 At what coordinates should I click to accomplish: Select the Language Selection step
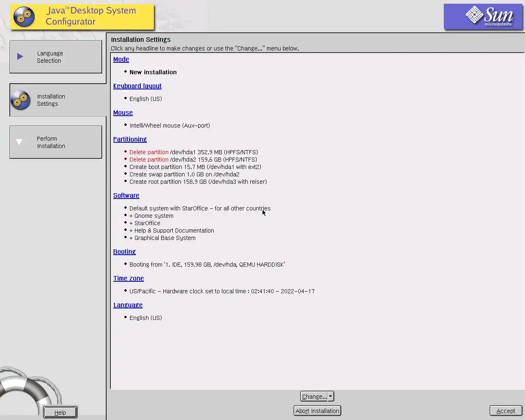pyautogui.click(x=56, y=57)
